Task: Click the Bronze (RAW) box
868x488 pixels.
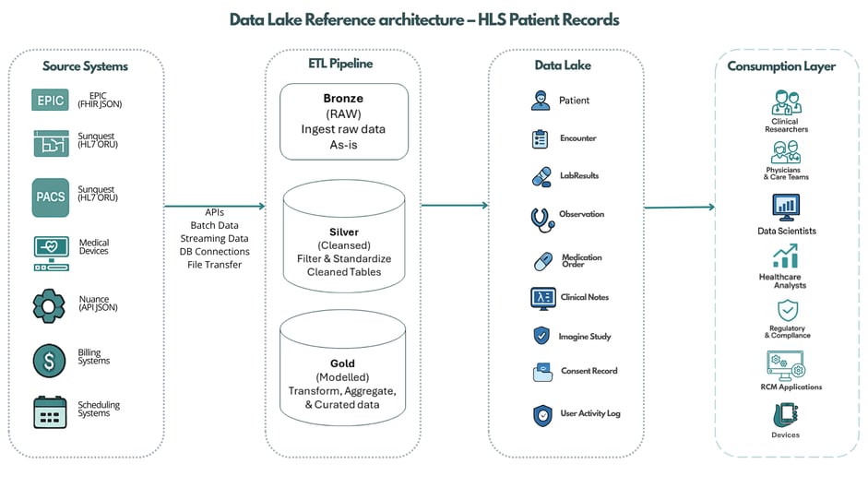Action: coord(344,121)
